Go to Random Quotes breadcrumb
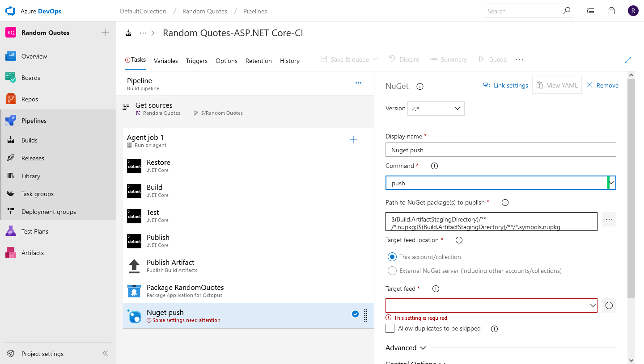The image size is (644, 364). pos(205,11)
